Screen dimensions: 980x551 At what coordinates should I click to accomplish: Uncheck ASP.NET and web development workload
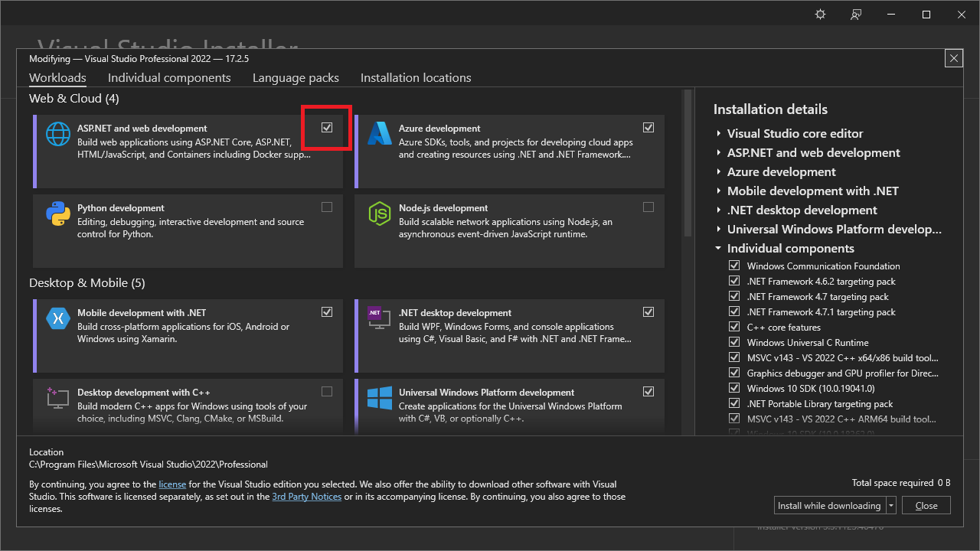(327, 128)
